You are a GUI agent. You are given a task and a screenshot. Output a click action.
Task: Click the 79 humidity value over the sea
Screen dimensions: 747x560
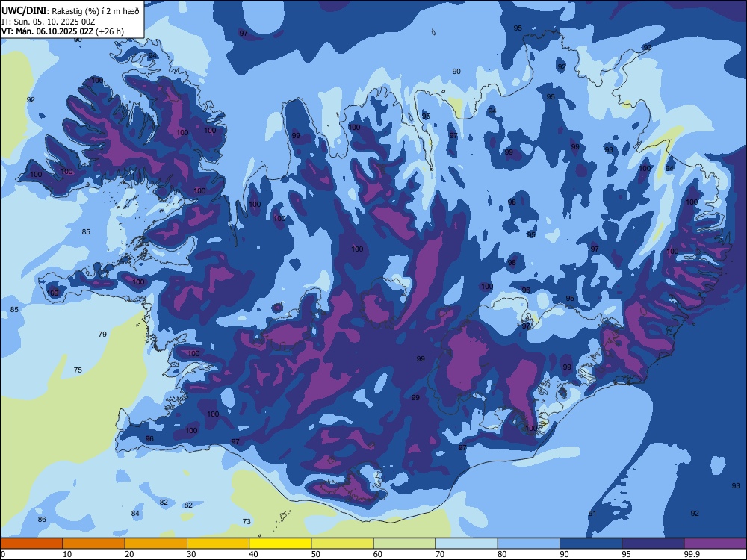pos(102,335)
